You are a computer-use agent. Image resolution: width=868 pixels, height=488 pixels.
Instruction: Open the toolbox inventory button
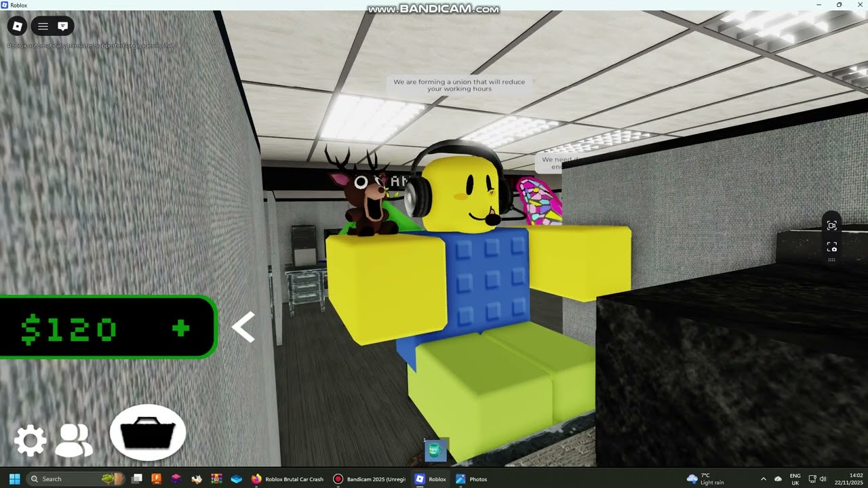click(x=148, y=432)
